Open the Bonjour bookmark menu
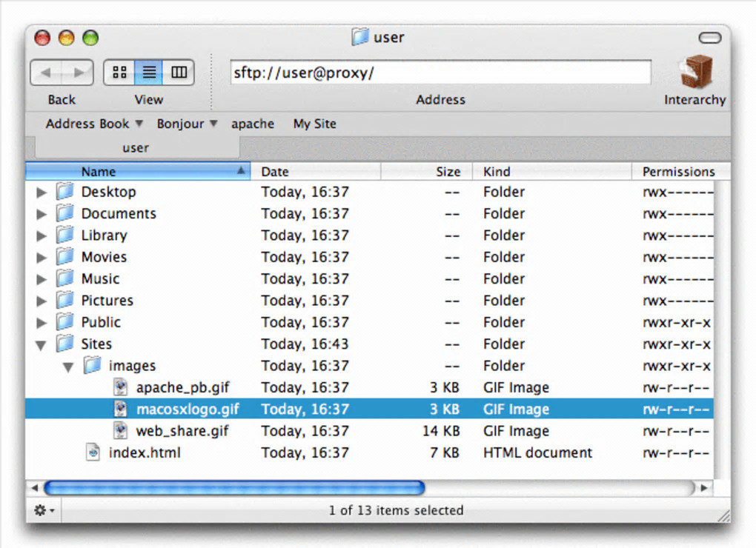 [x=187, y=124]
